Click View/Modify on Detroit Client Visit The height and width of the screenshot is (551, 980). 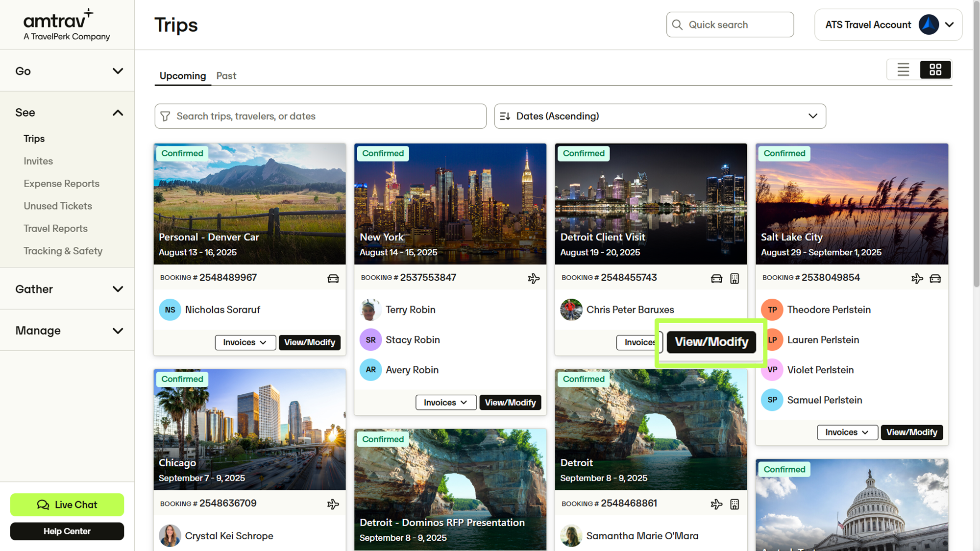(711, 342)
